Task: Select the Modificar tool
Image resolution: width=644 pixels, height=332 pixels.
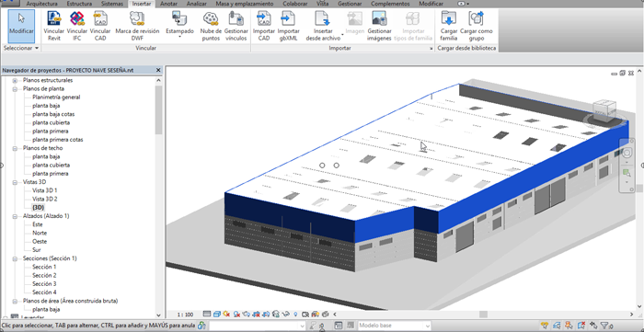Action: [x=21, y=26]
